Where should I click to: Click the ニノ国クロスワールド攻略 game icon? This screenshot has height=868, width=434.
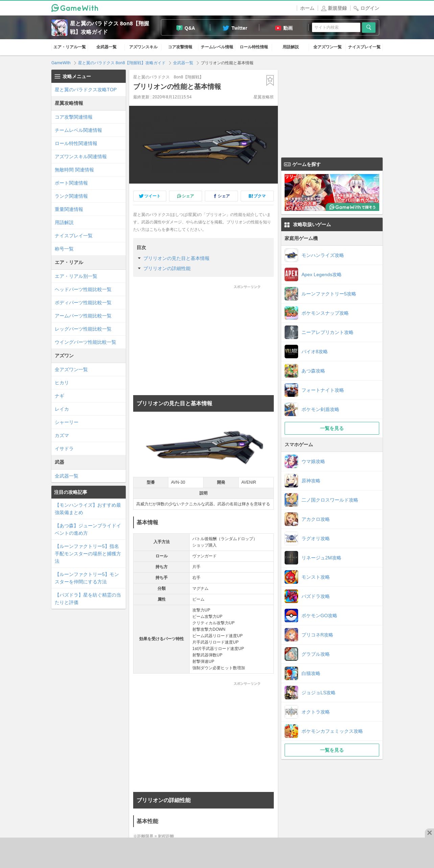[x=291, y=500]
